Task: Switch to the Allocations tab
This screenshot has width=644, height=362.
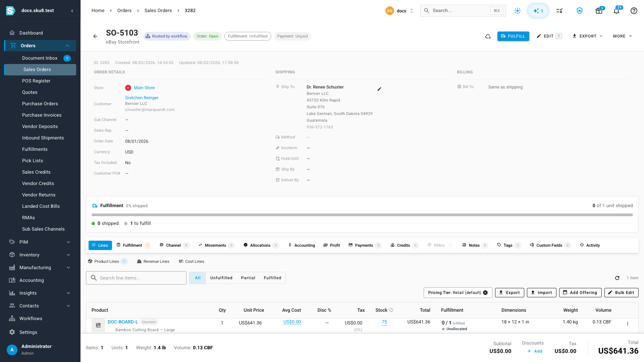Action: pyautogui.click(x=261, y=245)
